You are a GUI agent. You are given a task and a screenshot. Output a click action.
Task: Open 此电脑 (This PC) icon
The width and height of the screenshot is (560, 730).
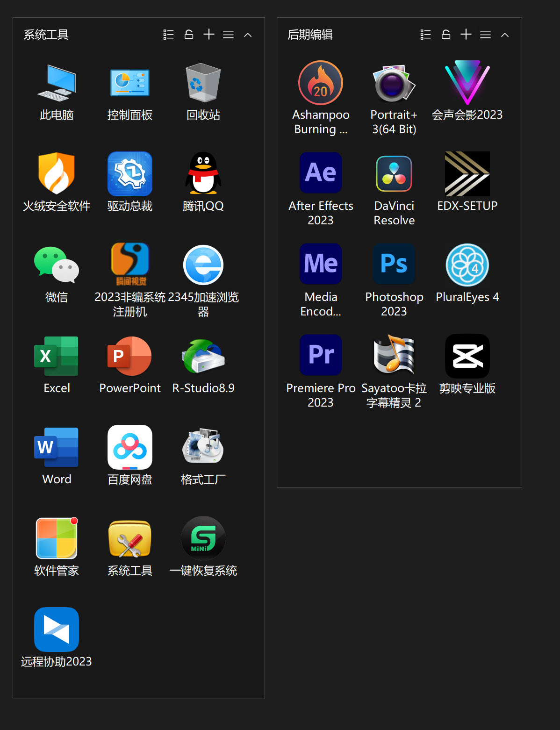pos(57,83)
